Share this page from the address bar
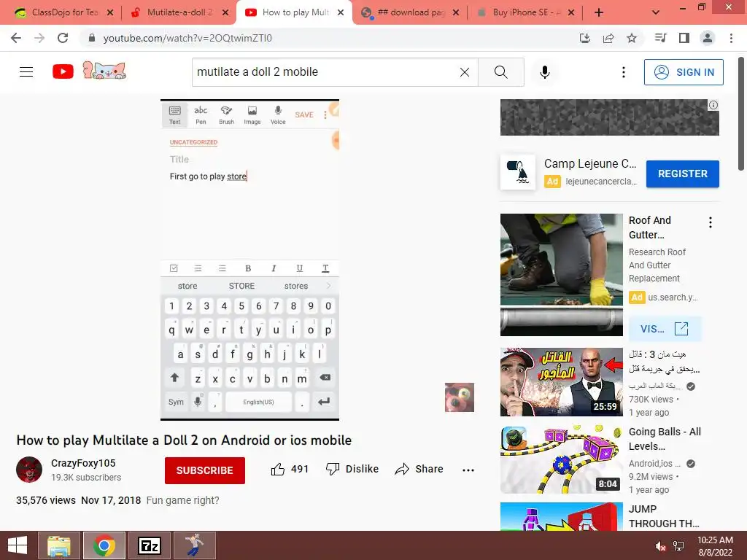Screen dimensions: 747x560 click(608, 38)
